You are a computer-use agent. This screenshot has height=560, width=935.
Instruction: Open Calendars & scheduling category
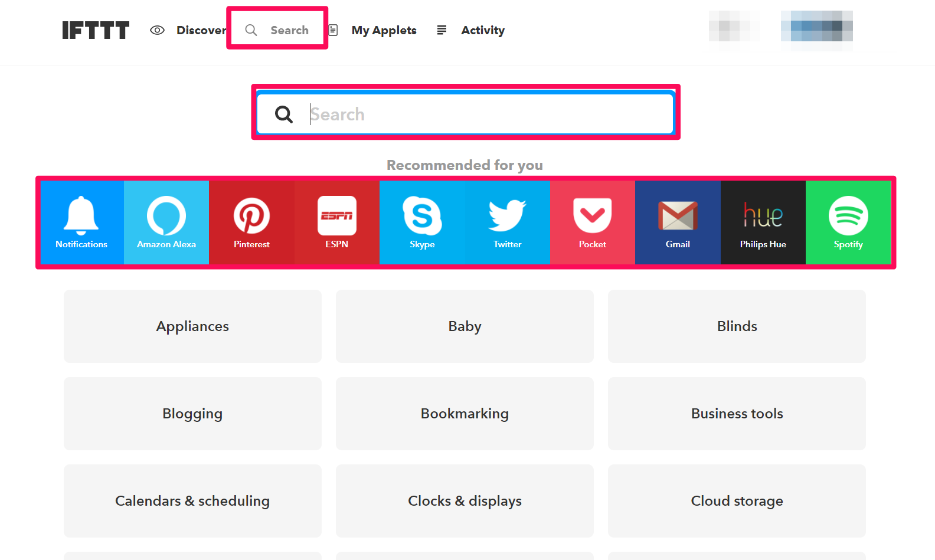pos(192,501)
